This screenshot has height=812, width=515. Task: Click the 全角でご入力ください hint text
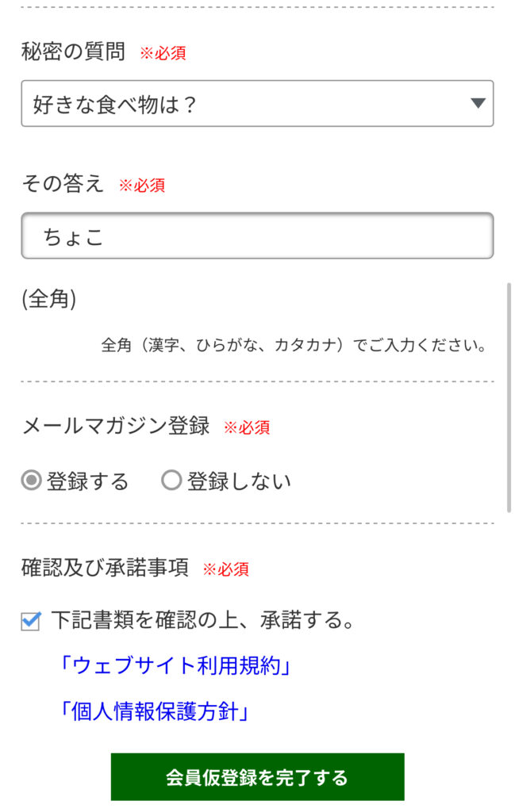[294, 345]
